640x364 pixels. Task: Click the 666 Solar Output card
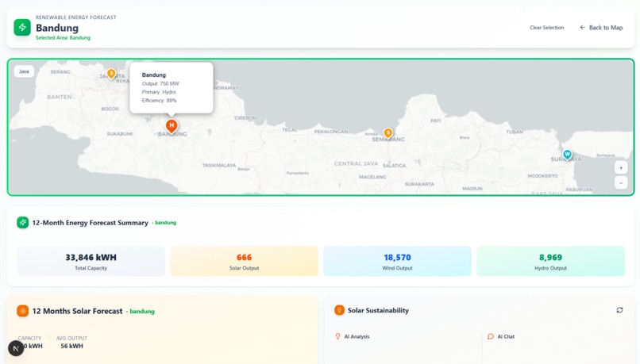(x=244, y=261)
